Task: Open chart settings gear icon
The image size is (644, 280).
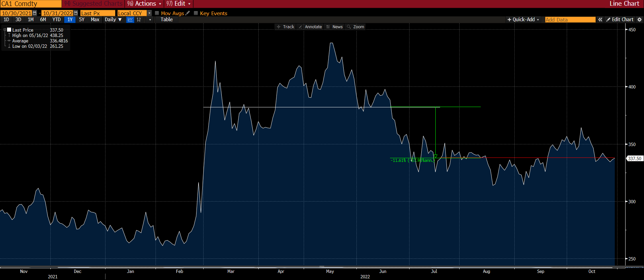Action: pos(639,20)
